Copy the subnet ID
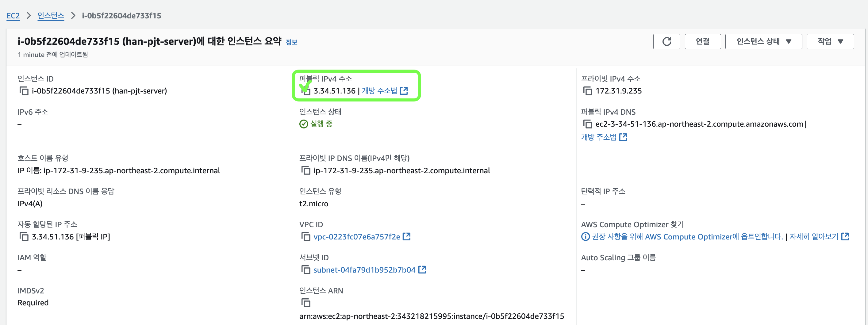The image size is (868, 325). (305, 270)
